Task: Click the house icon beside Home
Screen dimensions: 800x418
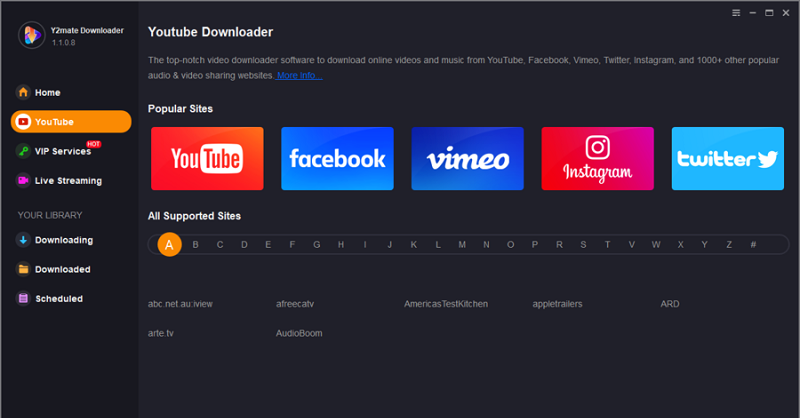Action: (23, 92)
